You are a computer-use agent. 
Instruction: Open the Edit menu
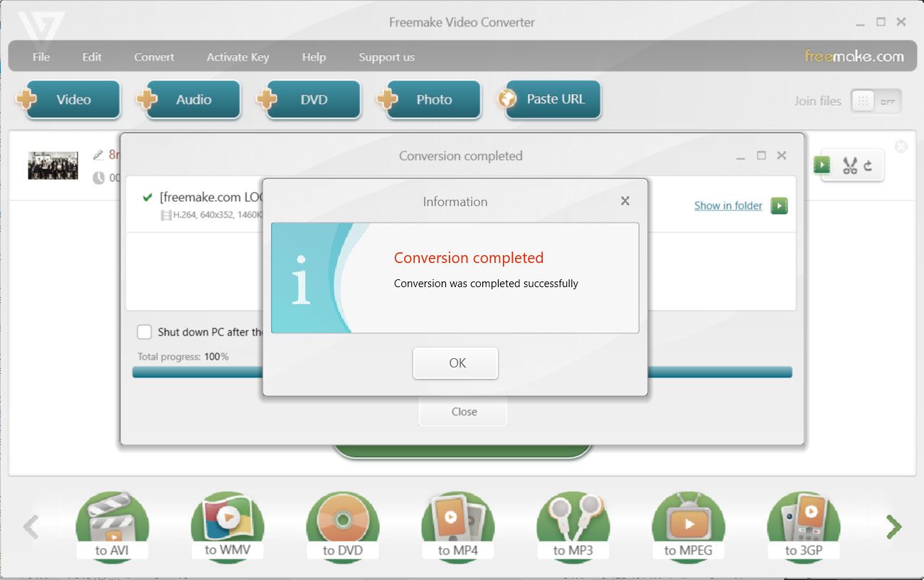tap(92, 57)
